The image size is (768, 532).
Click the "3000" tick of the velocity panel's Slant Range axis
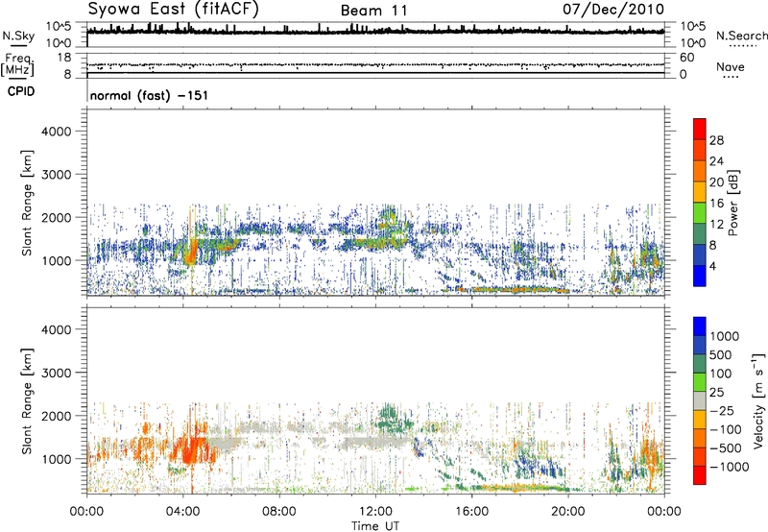pyautogui.click(x=57, y=373)
